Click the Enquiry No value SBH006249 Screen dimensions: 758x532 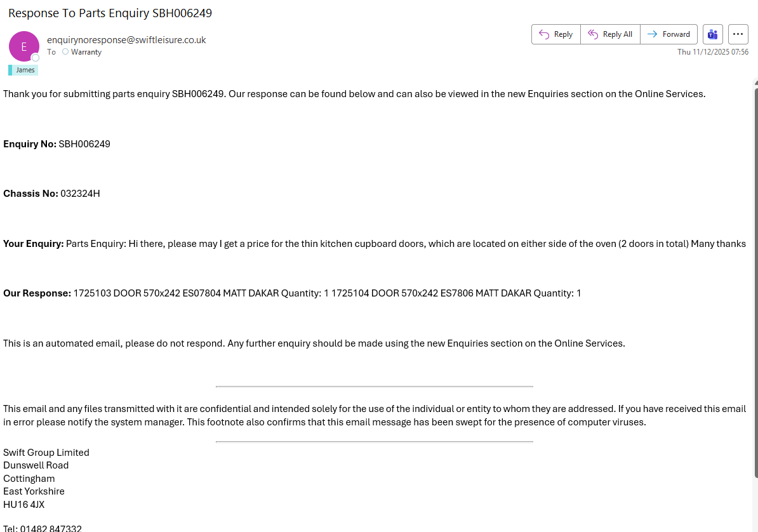[x=84, y=144]
